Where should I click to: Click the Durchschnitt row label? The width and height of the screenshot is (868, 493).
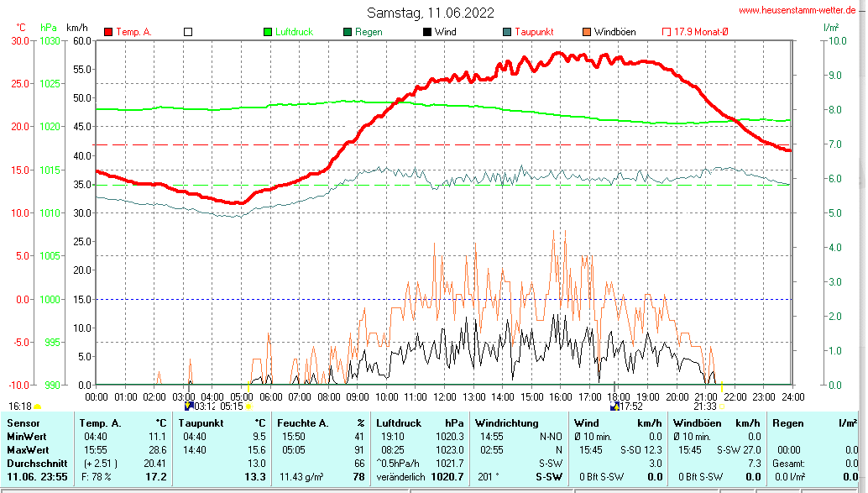[x=34, y=463]
